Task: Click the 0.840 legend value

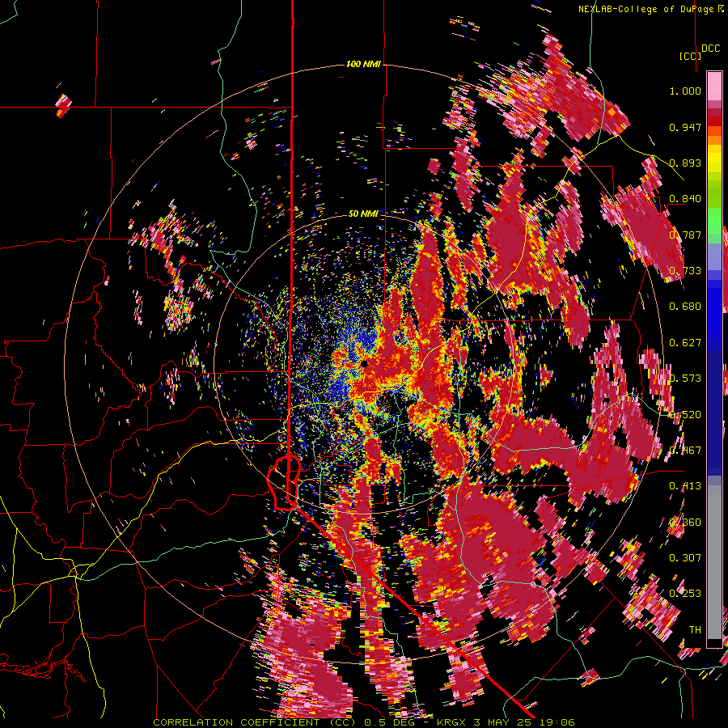Action: [x=685, y=199]
